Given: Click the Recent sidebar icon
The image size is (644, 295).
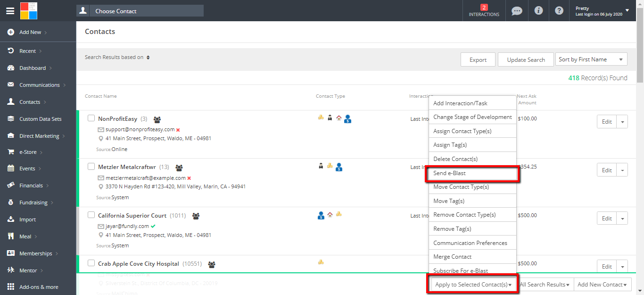Looking at the screenshot, I should (x=10, y=51).
